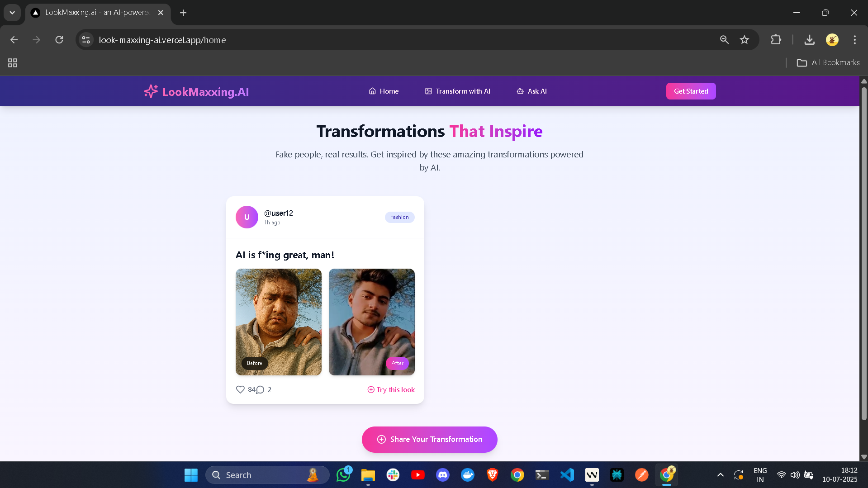Open the browser extensions puzzle icon
The height and width of the screenshot is (488, 868).
click(775, 40)
